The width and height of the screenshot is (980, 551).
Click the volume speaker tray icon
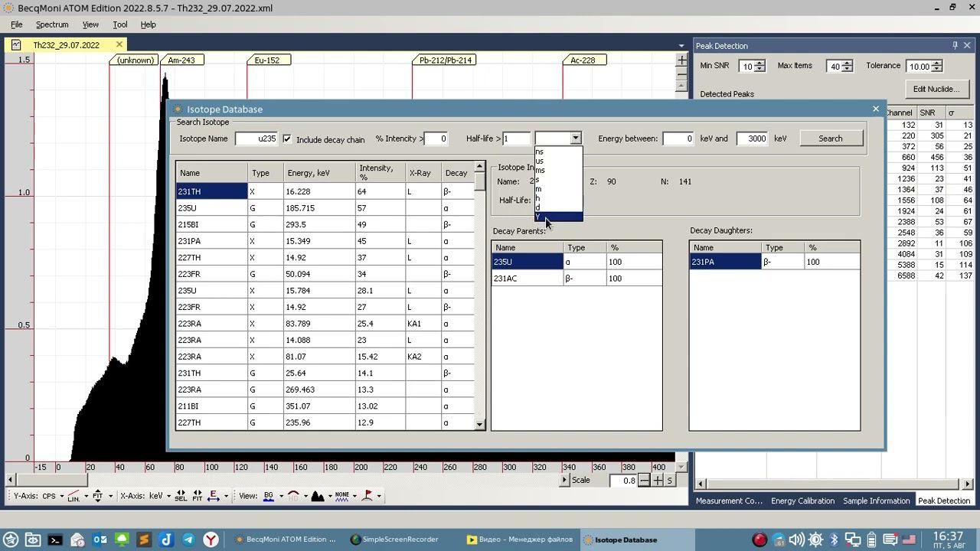pyautogui.click(x=796, y=540)
